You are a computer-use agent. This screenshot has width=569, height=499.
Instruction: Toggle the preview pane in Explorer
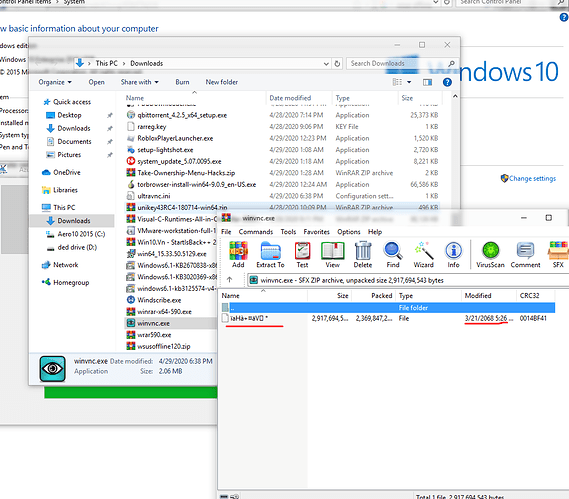point(427,82)
